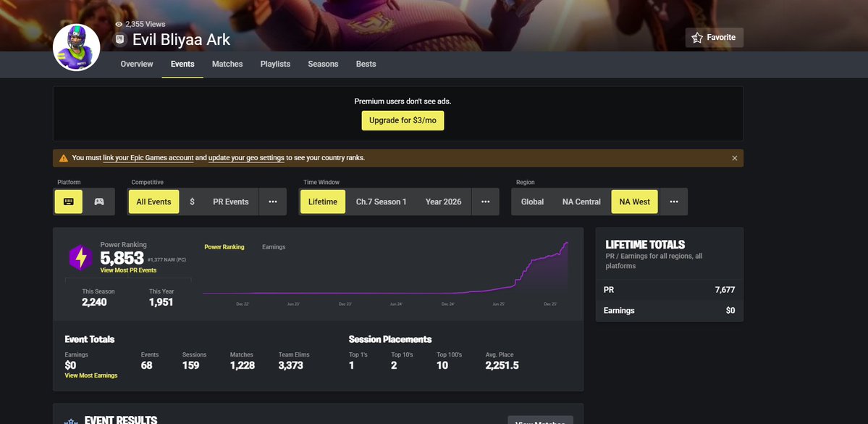Click the Dec 25' chart axis label
The image size is (868, 424).
(x=550, y=304)
